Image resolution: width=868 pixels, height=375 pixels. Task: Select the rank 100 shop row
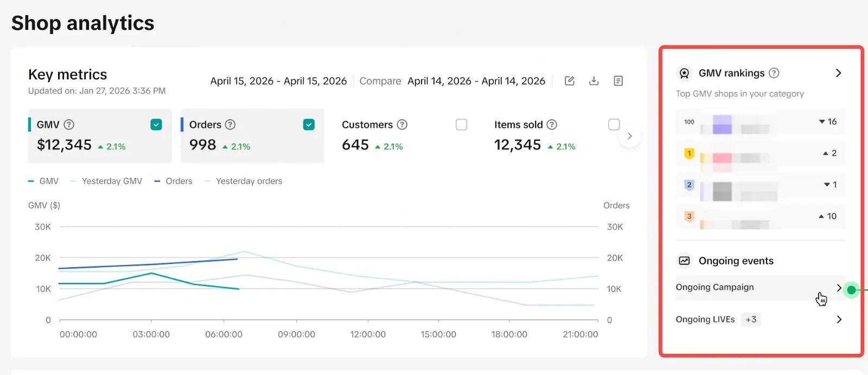pos(761,122)
